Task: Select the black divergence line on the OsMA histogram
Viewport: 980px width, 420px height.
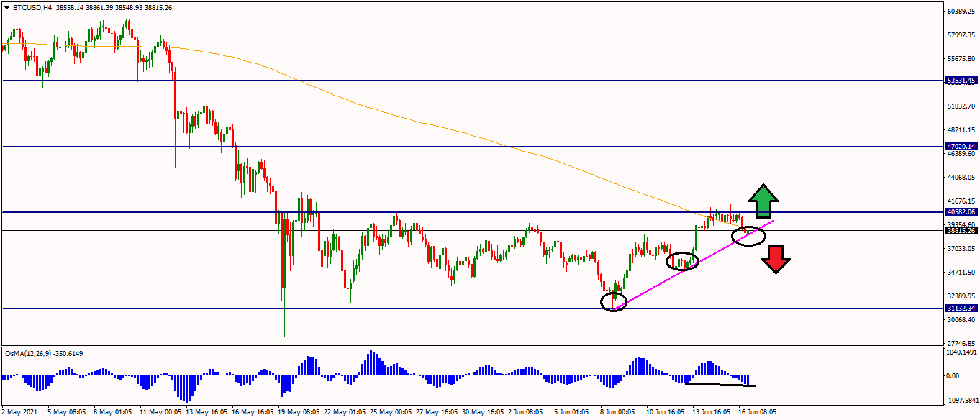Action: (x=720, y=385)
